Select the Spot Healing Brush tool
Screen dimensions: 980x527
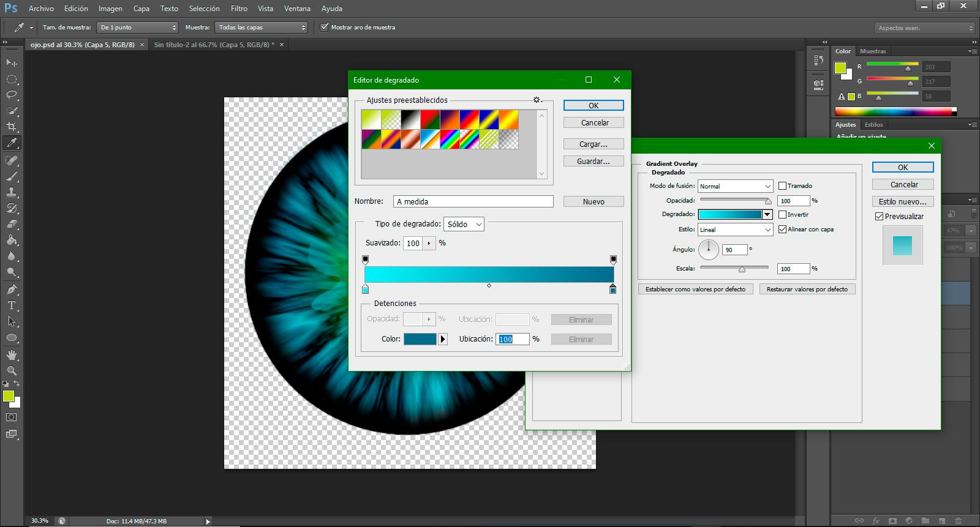coord(12,160)
